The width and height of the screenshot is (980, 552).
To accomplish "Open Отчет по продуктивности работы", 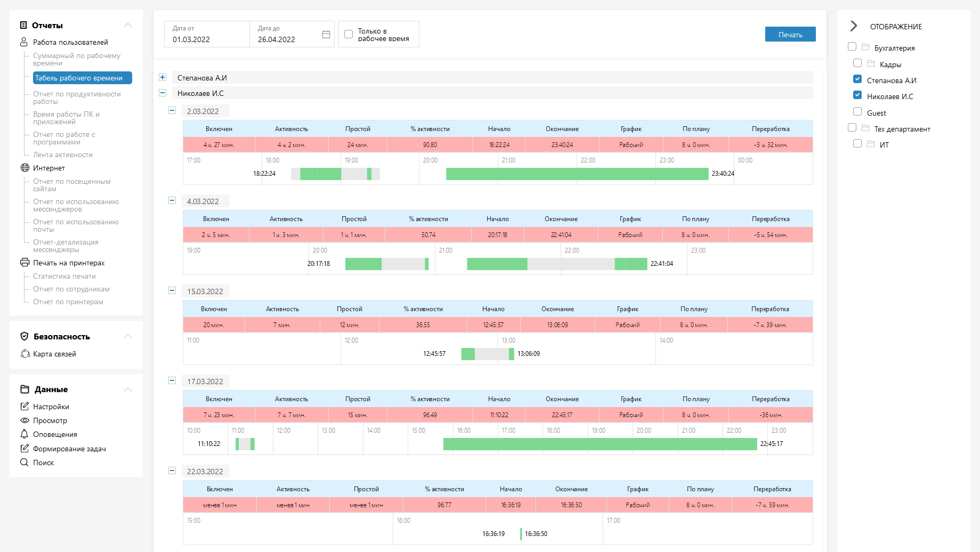I will pos(77,98).
